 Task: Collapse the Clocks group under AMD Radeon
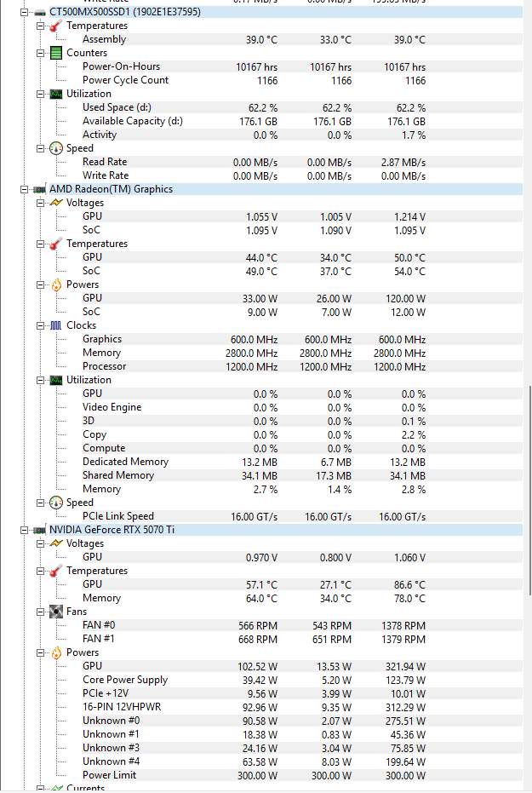pyautogui.click(x=40, y=325)
